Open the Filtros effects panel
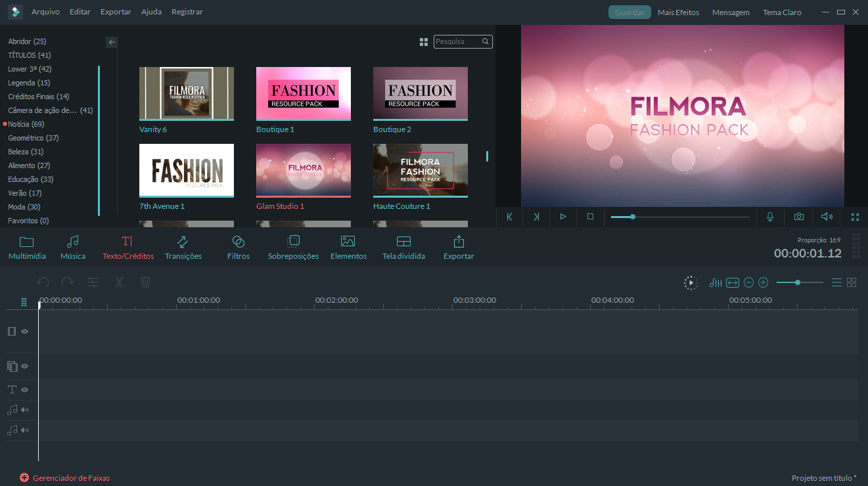Image resolution: width=868 pixels, height=486 pixels. coord(239,248)
